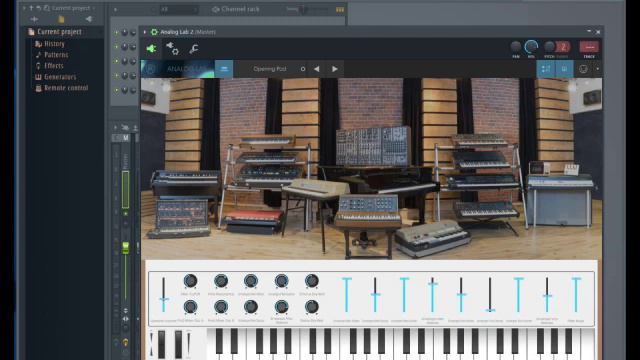Image resolution: width=640 pixels, height=360 pixels.
Task: Click the green plug icon in plugin toolbar
Action: pyautogui.click(x=151, y=49)
